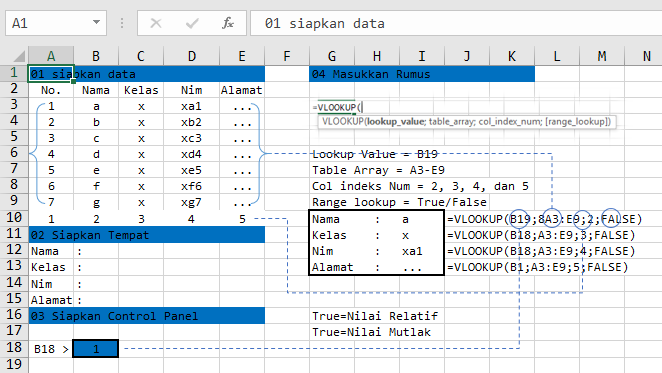Click 'col_index_num' in the VLOOKUP tooltip

click(509, 122)
